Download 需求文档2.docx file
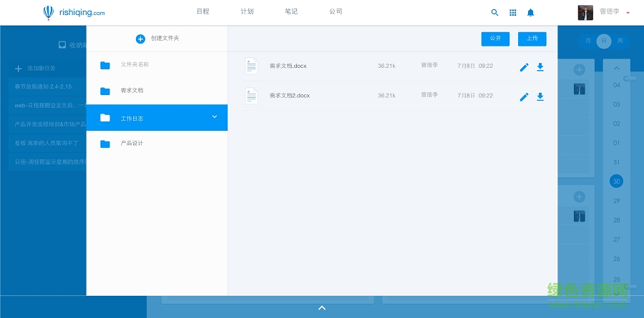The height and width of the screenshot is (318, 644). [540, 96]
